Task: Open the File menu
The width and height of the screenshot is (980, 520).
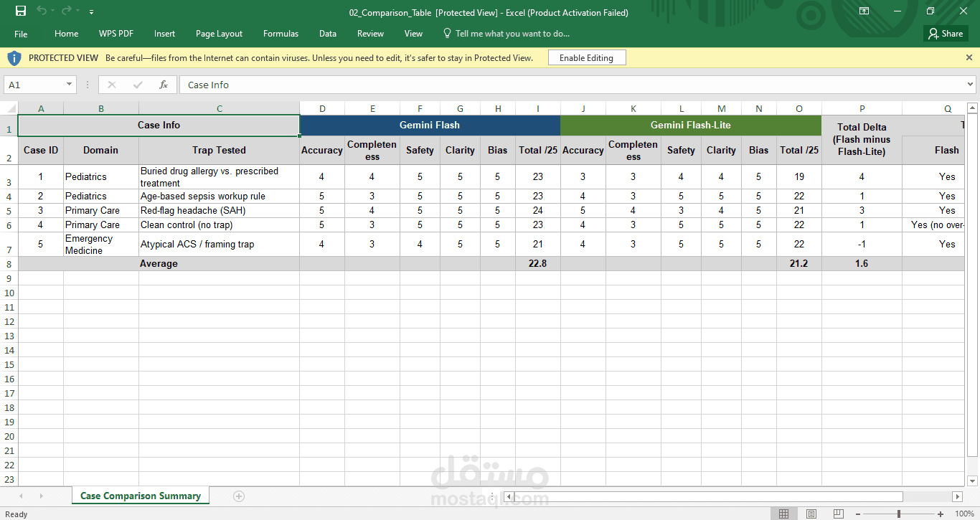Action: coord(21,34)
